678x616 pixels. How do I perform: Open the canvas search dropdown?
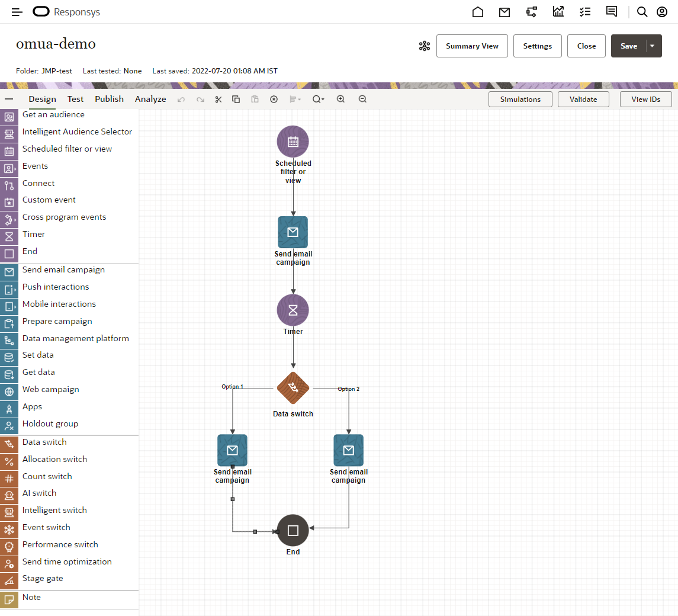tap(318, 99)
